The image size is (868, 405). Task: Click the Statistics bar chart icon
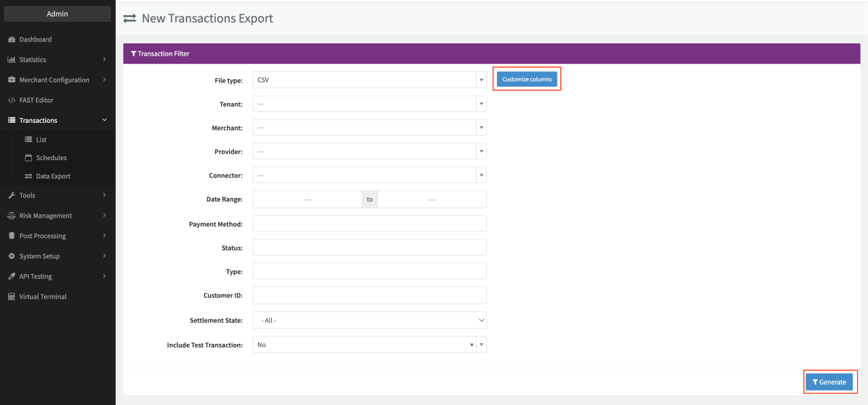12,60
